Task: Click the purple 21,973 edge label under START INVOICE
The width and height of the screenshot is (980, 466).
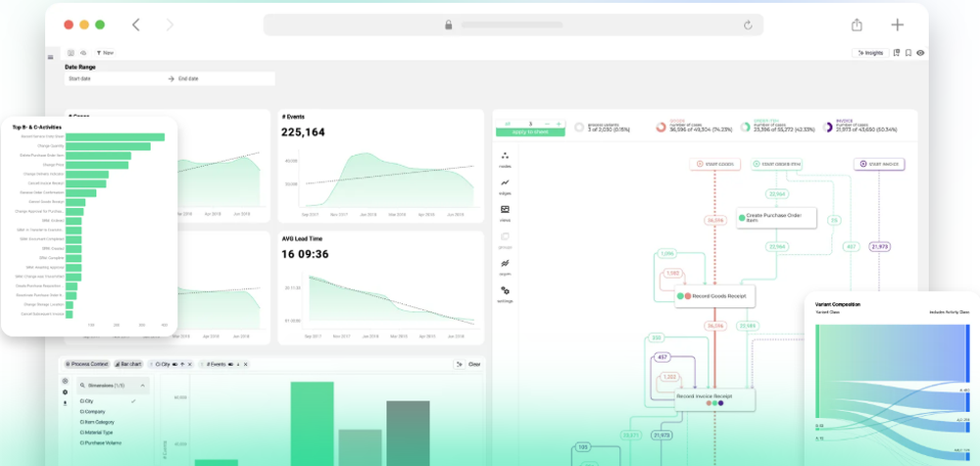Action: 879,247
